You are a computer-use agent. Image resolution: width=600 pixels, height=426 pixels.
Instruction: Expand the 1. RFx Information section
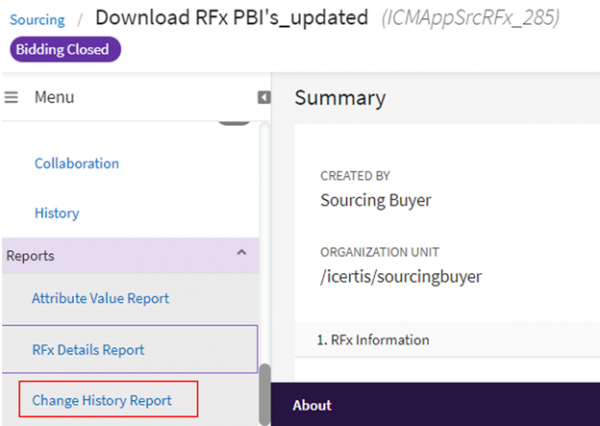point(366,340)
